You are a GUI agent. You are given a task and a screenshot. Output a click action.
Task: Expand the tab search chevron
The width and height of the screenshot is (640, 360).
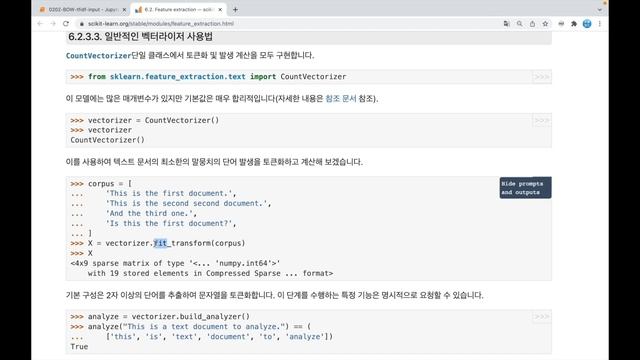(x=600, y=10)
